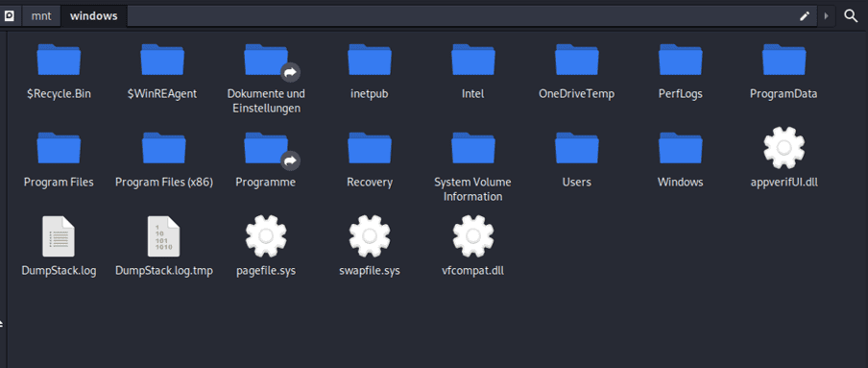This screenshot has width=868, height=368.
Task: Select the Program Files (x86) folder icon
Action: [x=164, y=148]
